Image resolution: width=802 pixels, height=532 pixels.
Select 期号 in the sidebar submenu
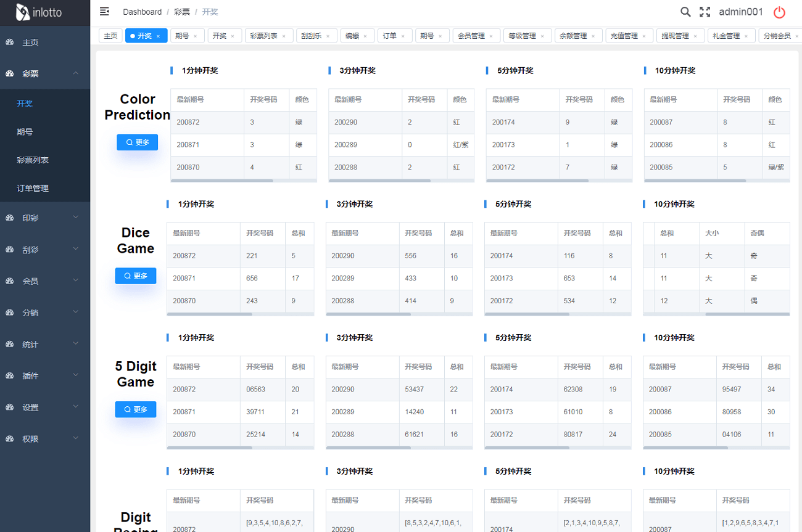(x=45, y=132)
